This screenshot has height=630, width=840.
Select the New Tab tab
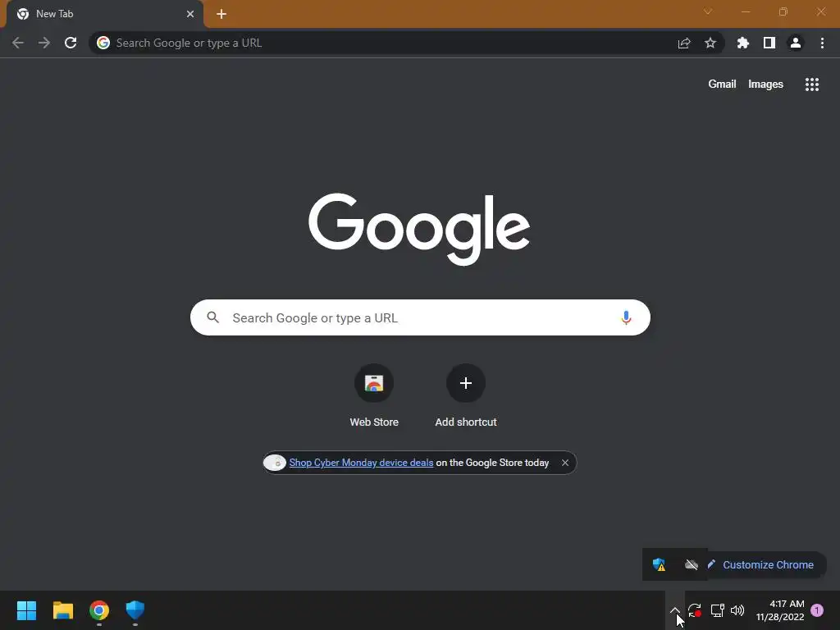[104, 14]
